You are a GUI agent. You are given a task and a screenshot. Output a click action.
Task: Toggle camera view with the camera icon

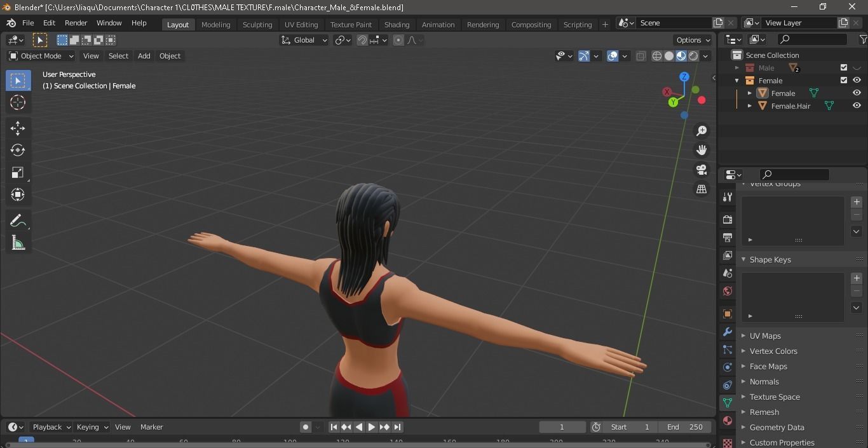coord(702,170)
